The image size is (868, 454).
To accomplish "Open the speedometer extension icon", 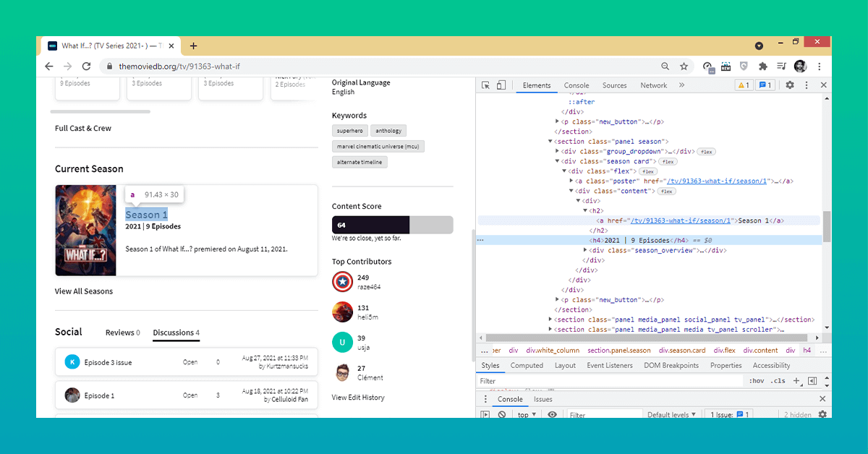I will click(x=707, y=66).
